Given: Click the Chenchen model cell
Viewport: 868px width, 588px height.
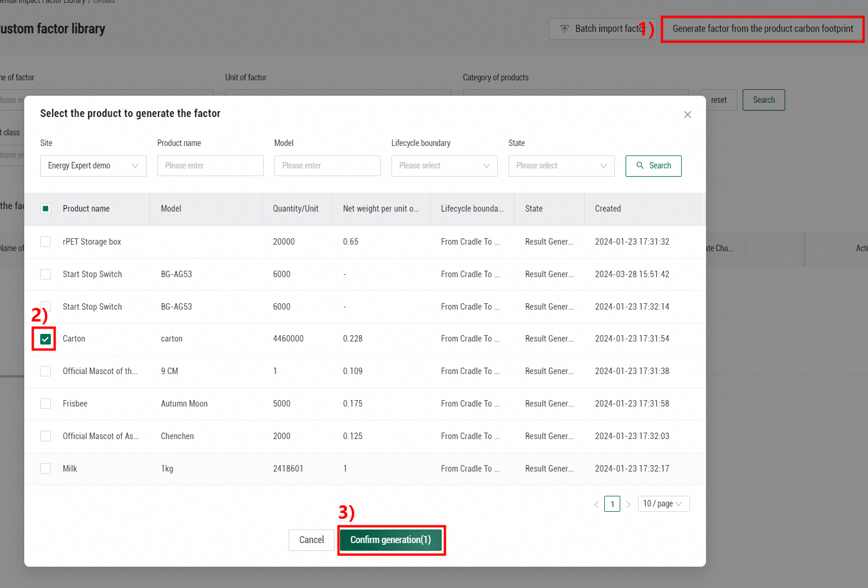Looking at the screenshot, I should [177, 436].
